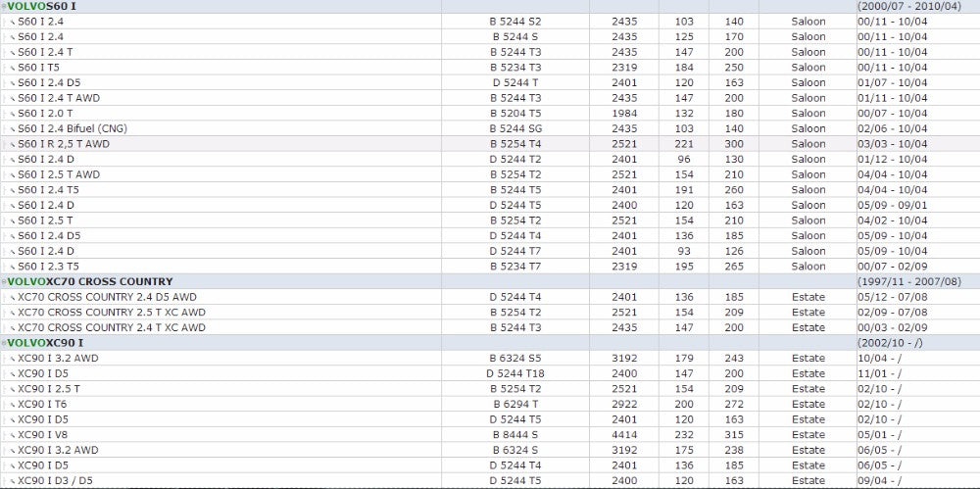
Task: Click the date range 09/04 - /
Action: click(x=879, y=481)
